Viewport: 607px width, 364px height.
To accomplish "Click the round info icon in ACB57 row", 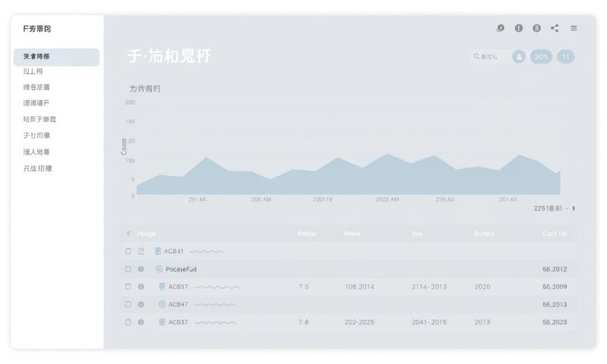I will [x=141, y=287].
